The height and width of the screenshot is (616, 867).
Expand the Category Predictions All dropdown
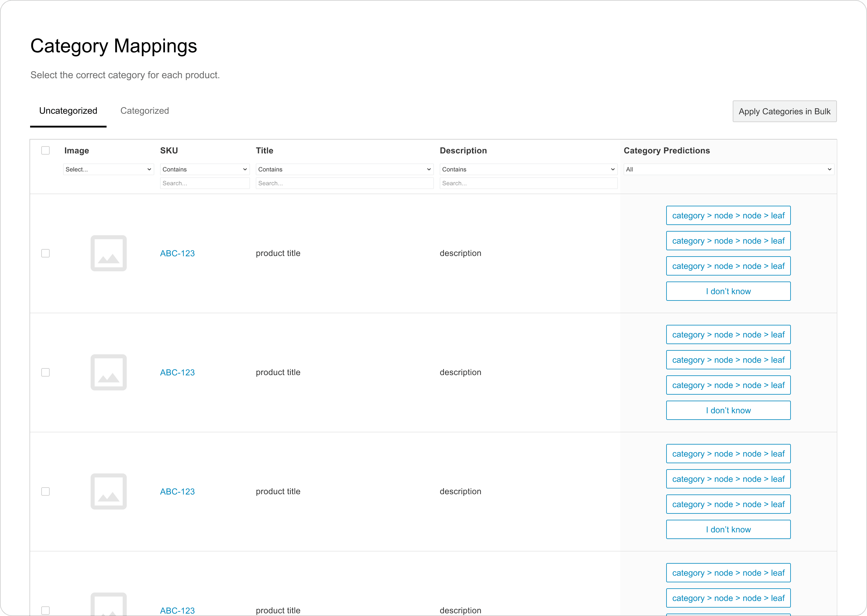point(729,169)
